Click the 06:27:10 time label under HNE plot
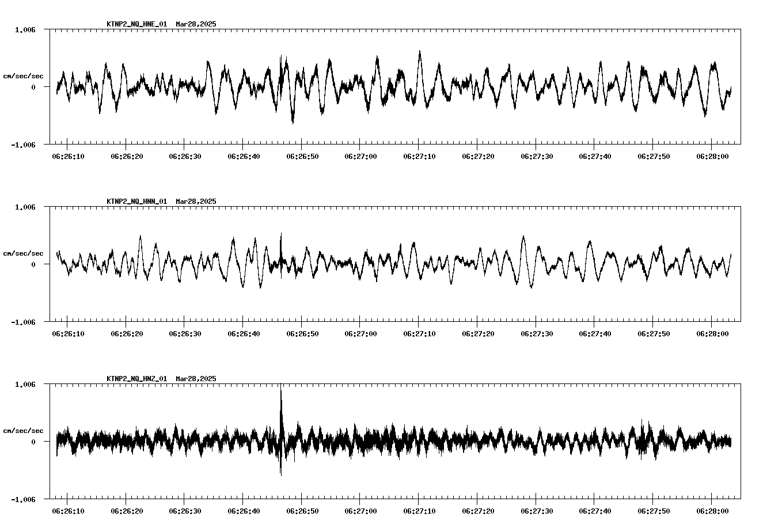 pos(419,157)
